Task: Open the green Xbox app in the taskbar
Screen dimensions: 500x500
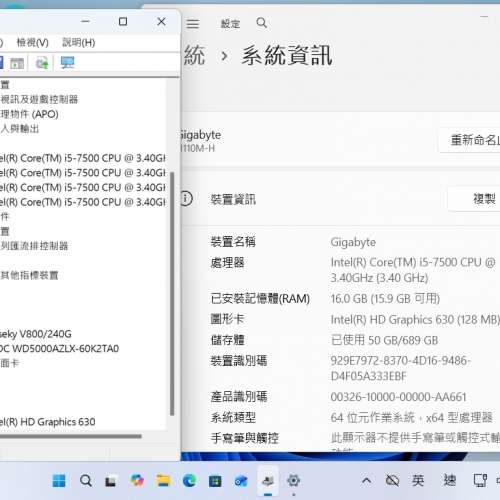Action: pos(215,481)
